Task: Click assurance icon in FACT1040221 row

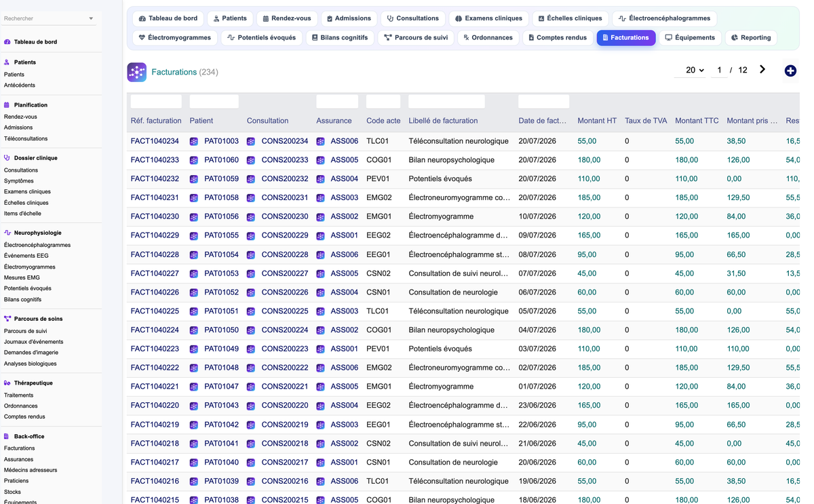Action: pos(320,387)
